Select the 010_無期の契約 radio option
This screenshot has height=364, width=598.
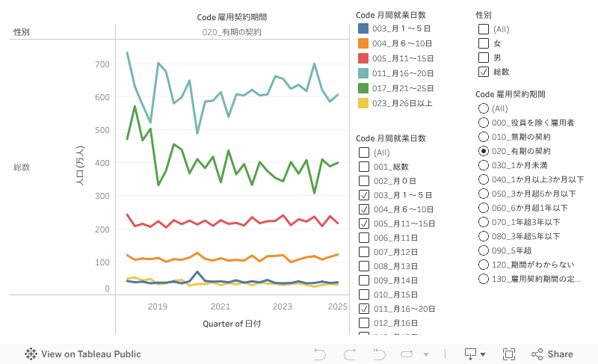pos(483,137)
